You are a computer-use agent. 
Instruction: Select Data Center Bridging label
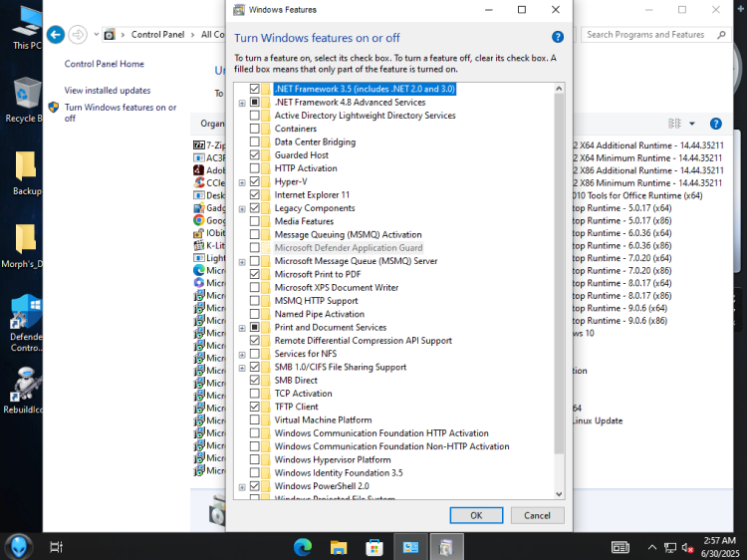(315, 141)
